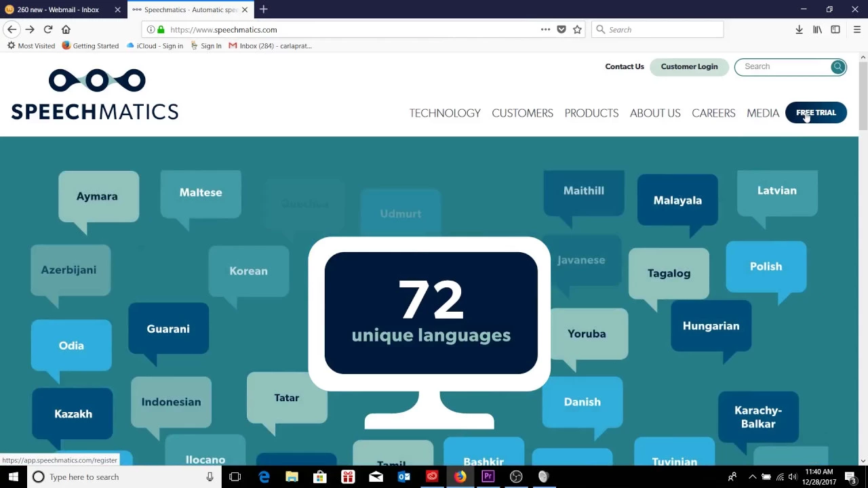
Task: Click the volume speaker tray icon
Action: point(793,477)
